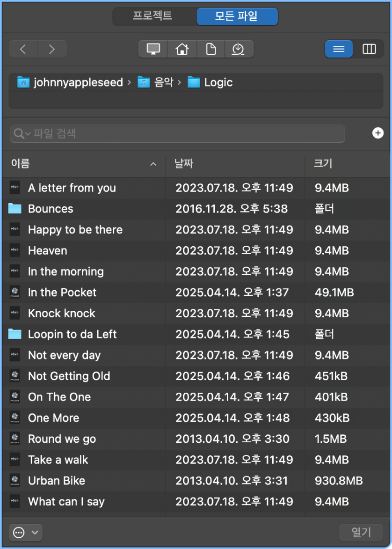Switch to list view
Screen dimensions: 392x549
coord(339,49)
